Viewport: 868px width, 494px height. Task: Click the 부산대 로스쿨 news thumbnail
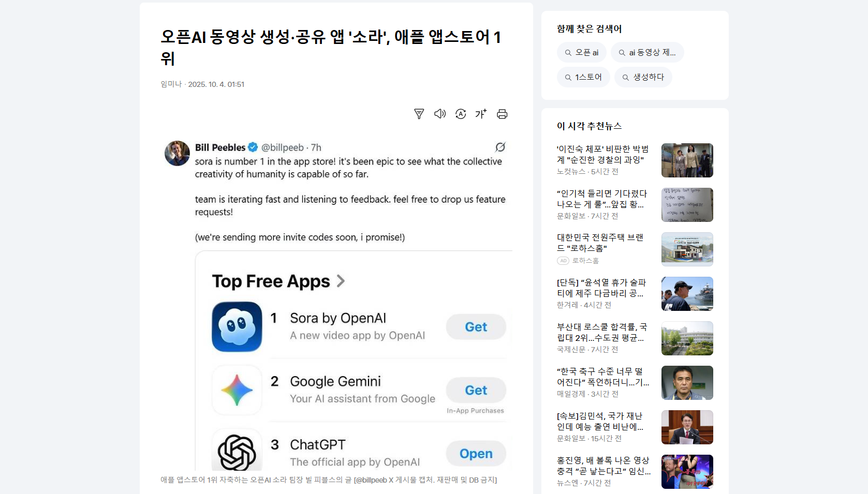pos(687,338)
